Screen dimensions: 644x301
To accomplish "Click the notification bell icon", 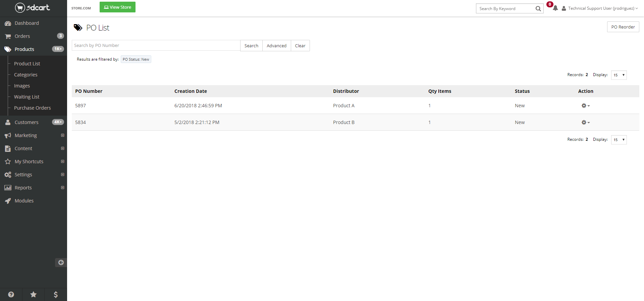I will click(555, 8).
